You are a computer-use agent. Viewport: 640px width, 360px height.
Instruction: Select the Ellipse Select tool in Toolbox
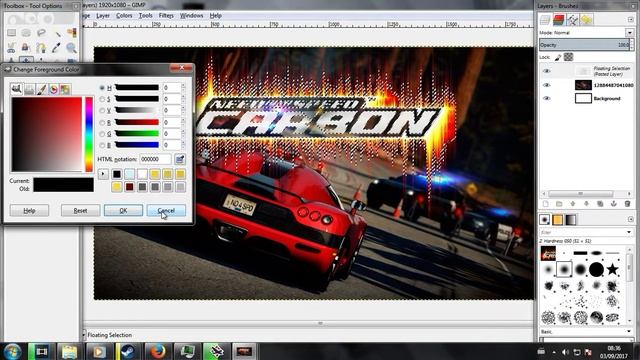pyautogui.click(x=26, y=33)
